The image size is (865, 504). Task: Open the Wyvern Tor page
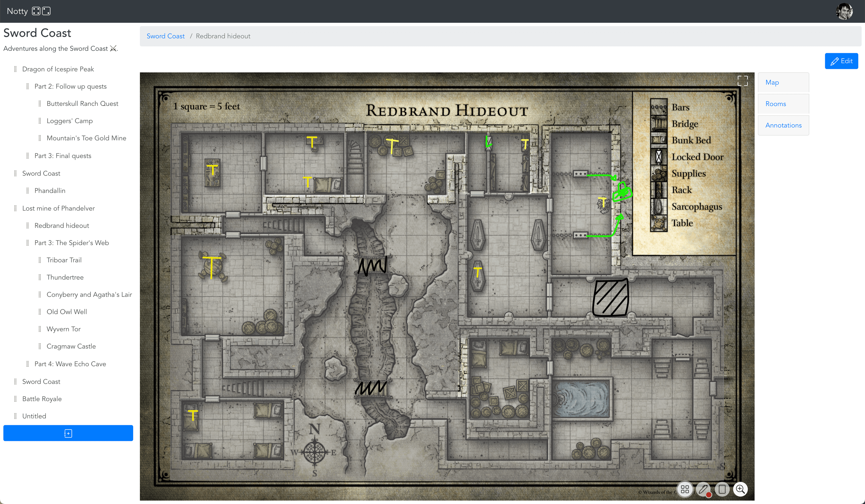(64, 329)
